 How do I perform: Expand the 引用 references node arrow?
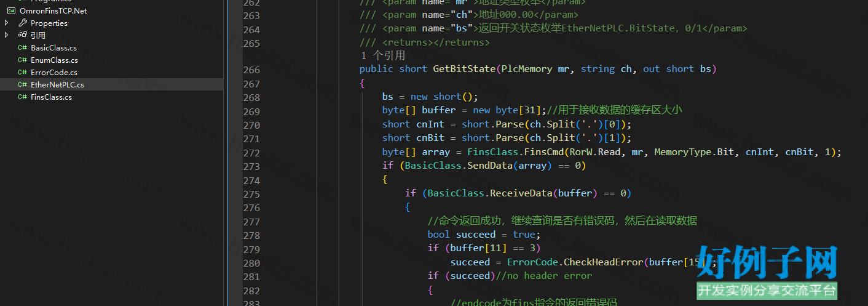point(6,35)
